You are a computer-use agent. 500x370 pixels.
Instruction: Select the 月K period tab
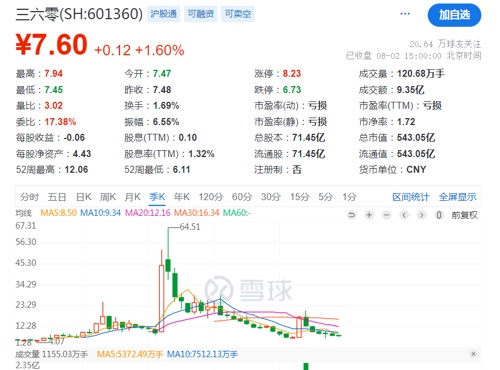[132, 197]
